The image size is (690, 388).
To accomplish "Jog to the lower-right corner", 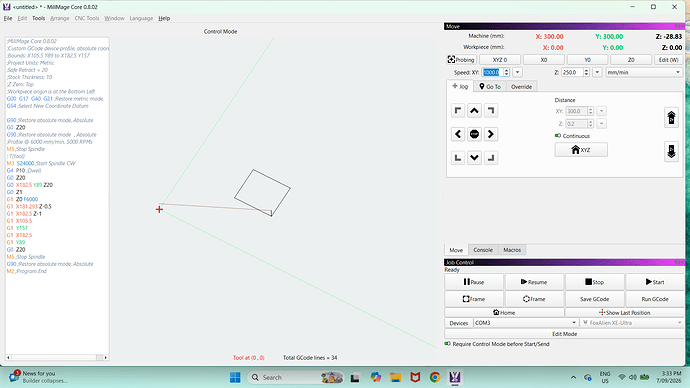I will click(x=491, y=157).
